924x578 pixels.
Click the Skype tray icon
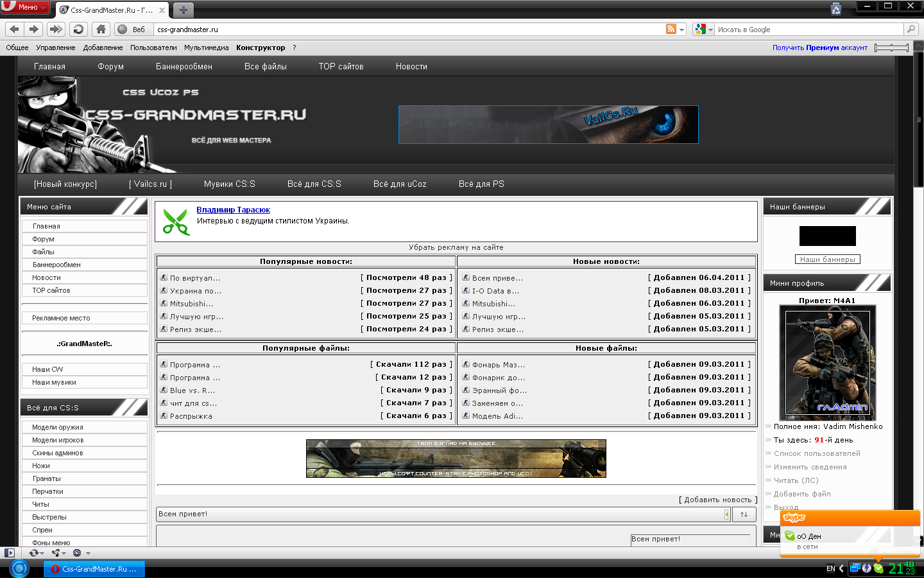coord(878,568)
